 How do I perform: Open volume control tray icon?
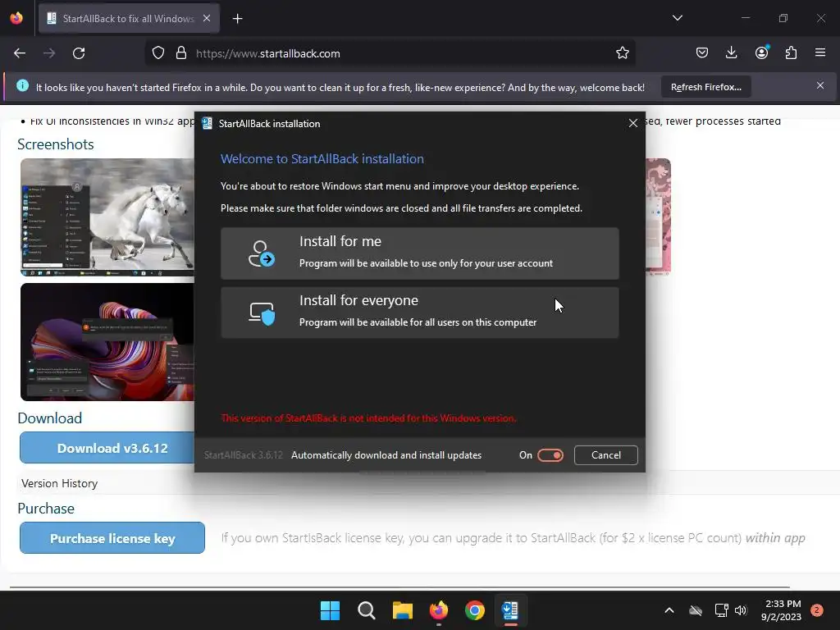pos(741,610)
